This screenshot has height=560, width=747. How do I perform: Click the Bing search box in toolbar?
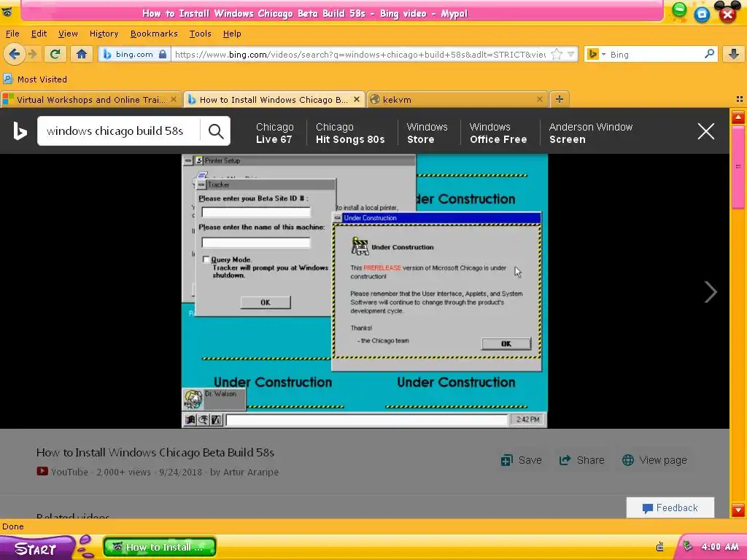pyautogui.click(x=656, y=54)
